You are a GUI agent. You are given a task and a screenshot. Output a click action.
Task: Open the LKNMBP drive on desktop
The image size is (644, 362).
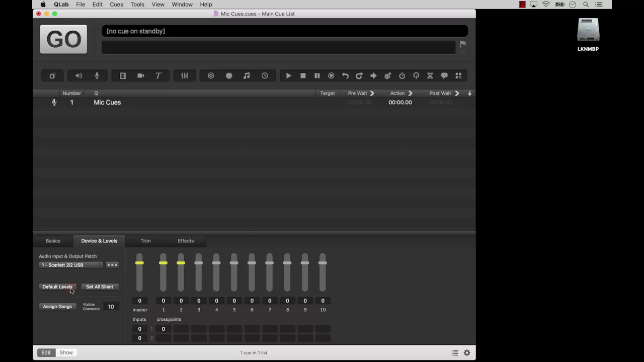[588, 35]
